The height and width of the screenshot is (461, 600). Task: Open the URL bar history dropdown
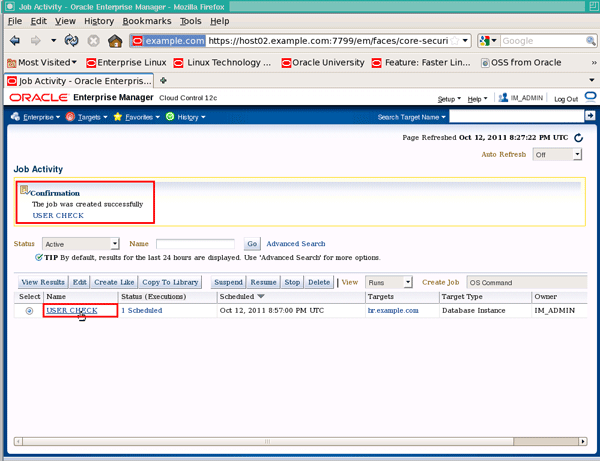[x=465, y=41]
